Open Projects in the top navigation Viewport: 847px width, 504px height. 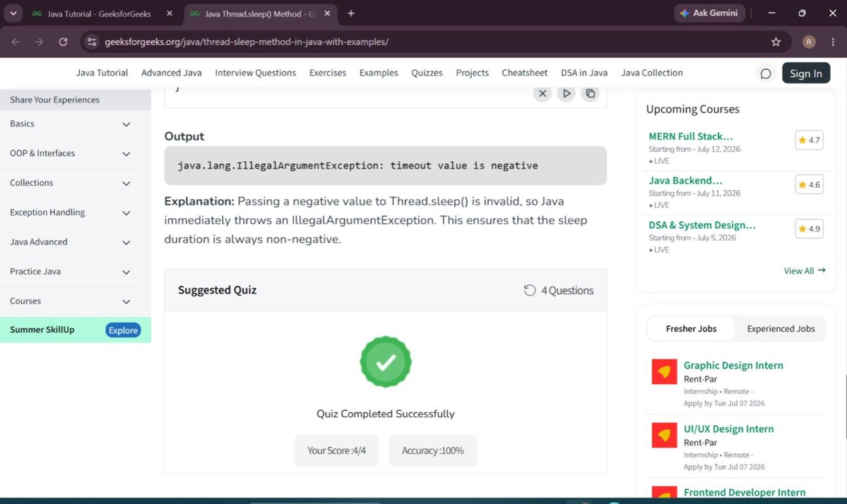(472, 73)
